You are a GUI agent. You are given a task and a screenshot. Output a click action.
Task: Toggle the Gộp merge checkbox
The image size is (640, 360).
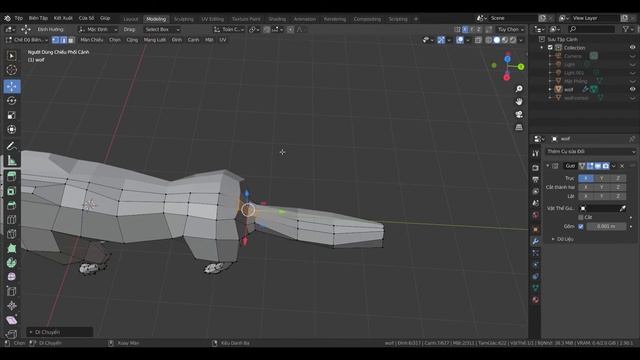click(x=581, y=226)
